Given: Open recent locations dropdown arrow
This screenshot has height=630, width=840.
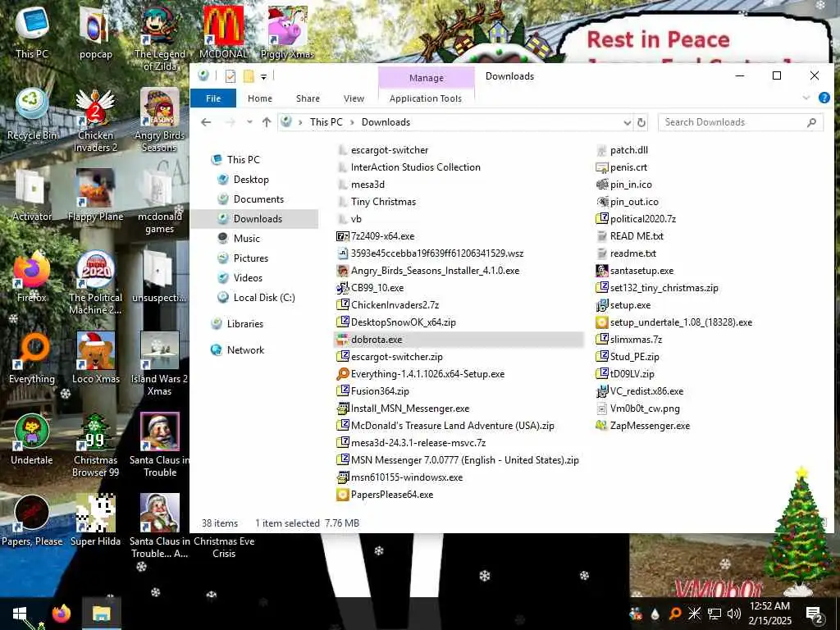Looking at the screenshot, I should 249,122.
